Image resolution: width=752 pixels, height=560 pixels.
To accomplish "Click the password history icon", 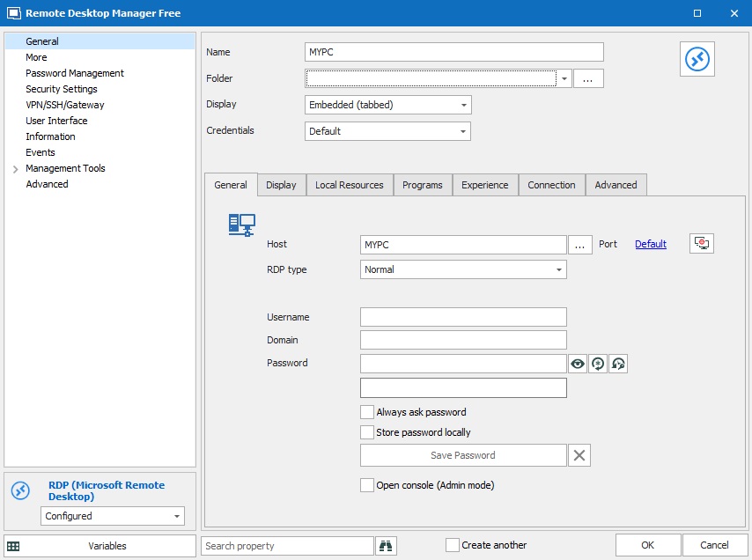I will (618, 364).
